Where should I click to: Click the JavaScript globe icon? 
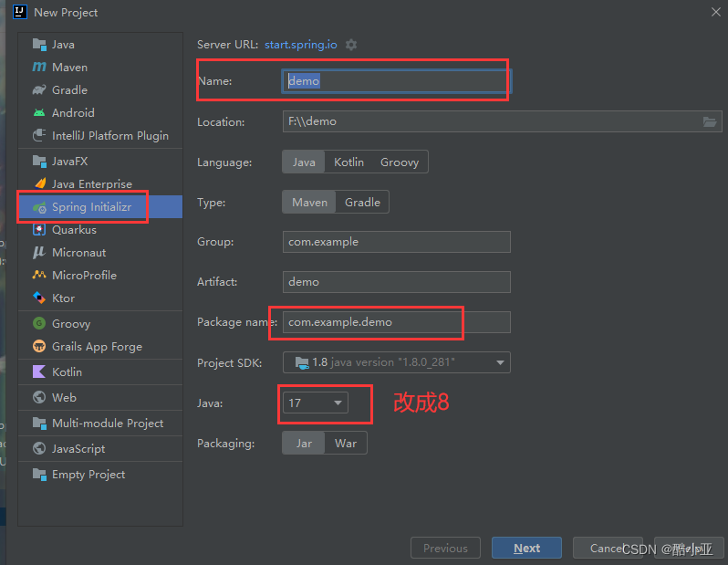[39, 448]
